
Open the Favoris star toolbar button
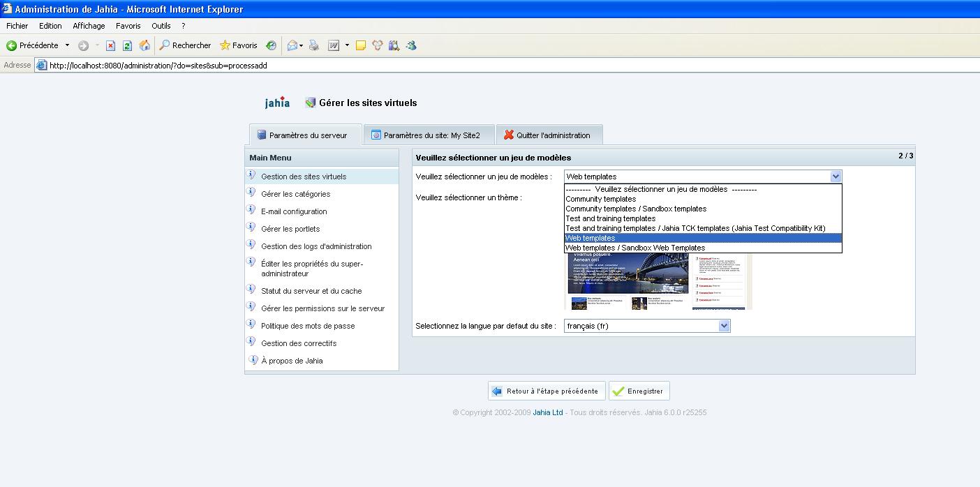click(239, 45)
